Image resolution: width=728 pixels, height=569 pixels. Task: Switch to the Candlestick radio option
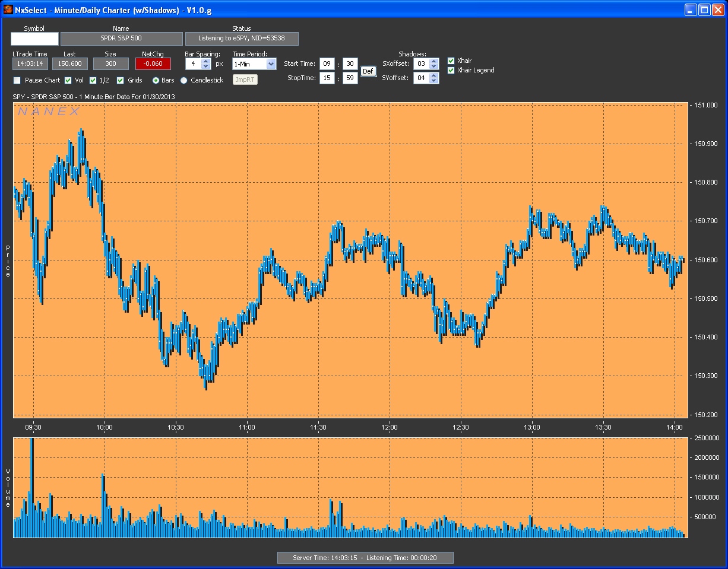click(184, 80)
